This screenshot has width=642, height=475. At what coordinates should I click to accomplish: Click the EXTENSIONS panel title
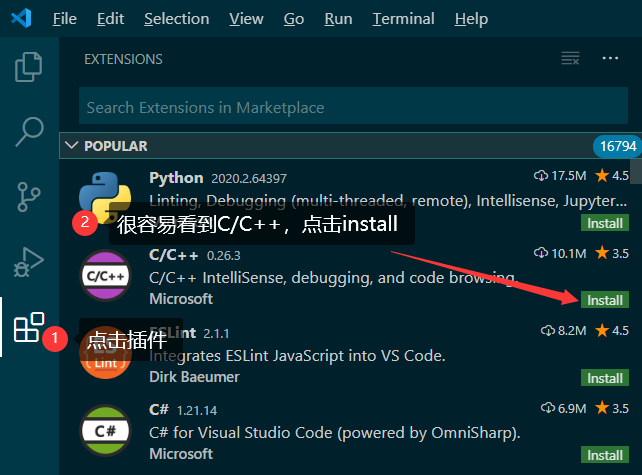point(123,59)
